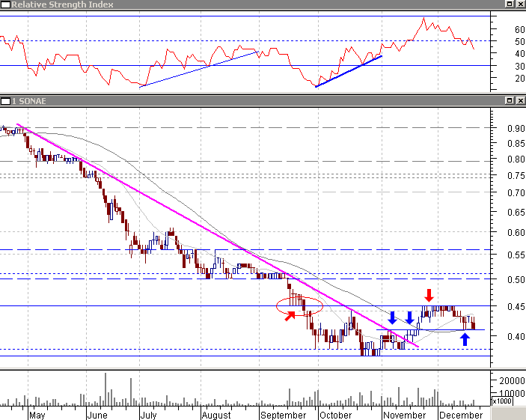Maximize the SONAE price panel

point(510,100)
